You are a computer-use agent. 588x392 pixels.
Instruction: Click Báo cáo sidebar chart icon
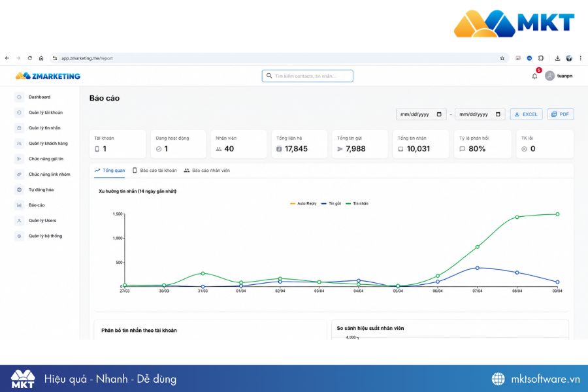pos(19,205)
